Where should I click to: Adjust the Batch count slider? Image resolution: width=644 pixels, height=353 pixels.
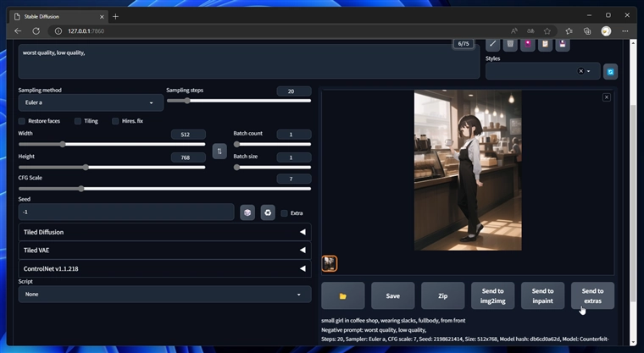tap(272, 145)
